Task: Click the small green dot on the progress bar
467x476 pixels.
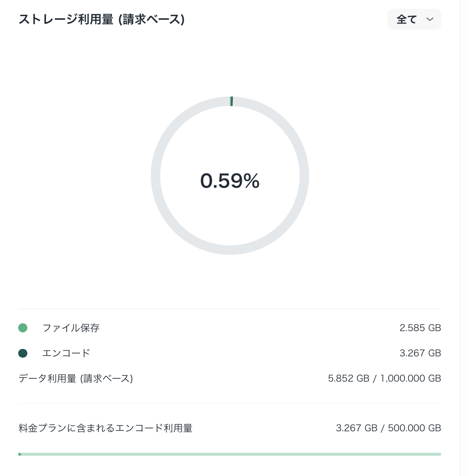Action: coord(19,454)
